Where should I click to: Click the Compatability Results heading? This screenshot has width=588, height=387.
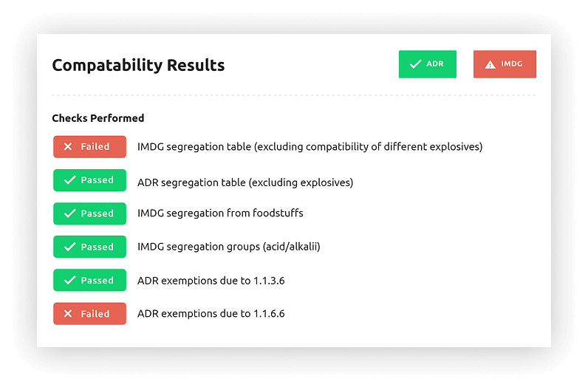tap(138, 65)
